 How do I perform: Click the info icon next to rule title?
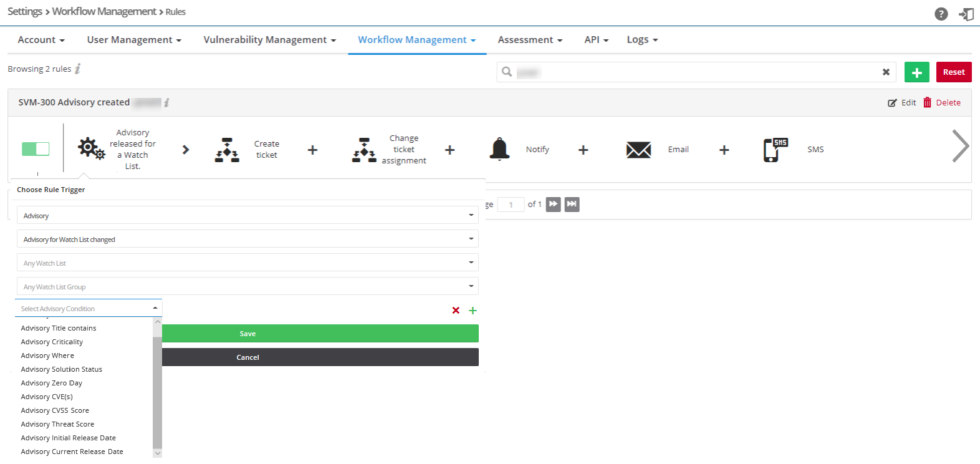pos(166,102)
